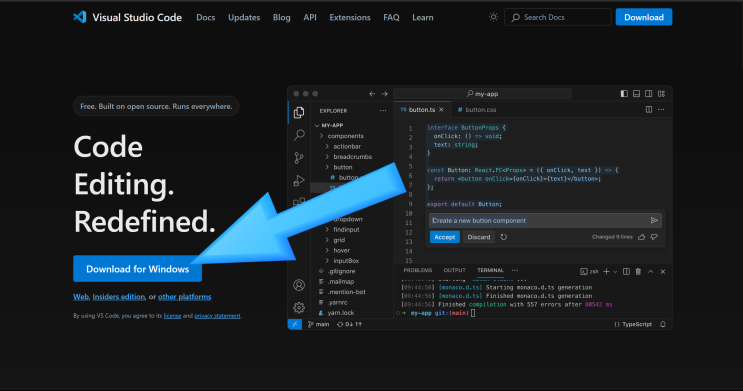Collapse the MY-APP root folder
The image size is (743, 391).
[x=317, y=126]
